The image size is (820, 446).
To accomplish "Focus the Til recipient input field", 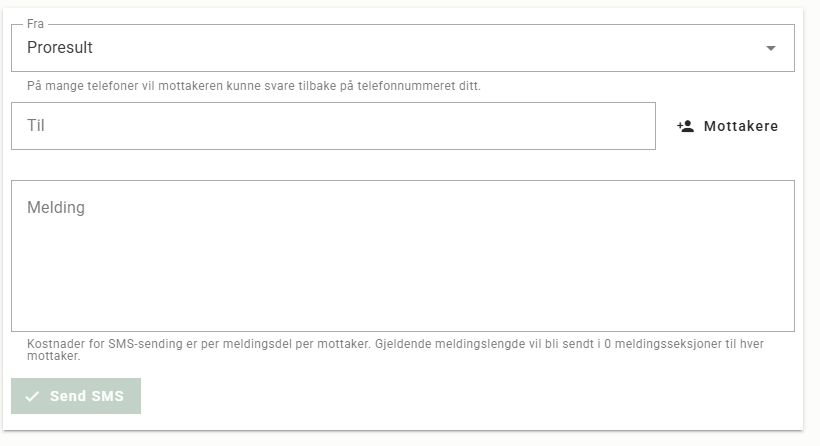I will [333, 126].
